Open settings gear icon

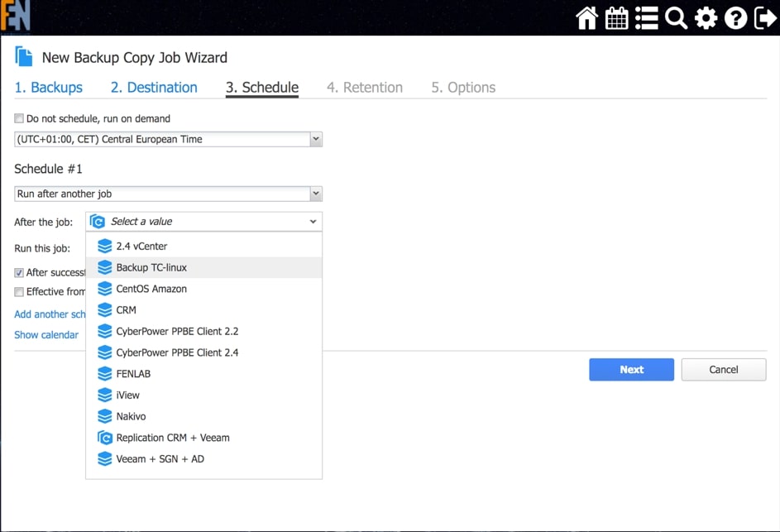point(706,18)
